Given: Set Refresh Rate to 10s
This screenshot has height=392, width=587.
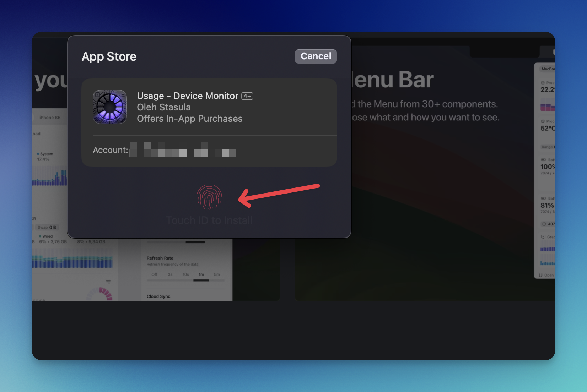Looking at the screenshot, I should click(x=185, y=274).
